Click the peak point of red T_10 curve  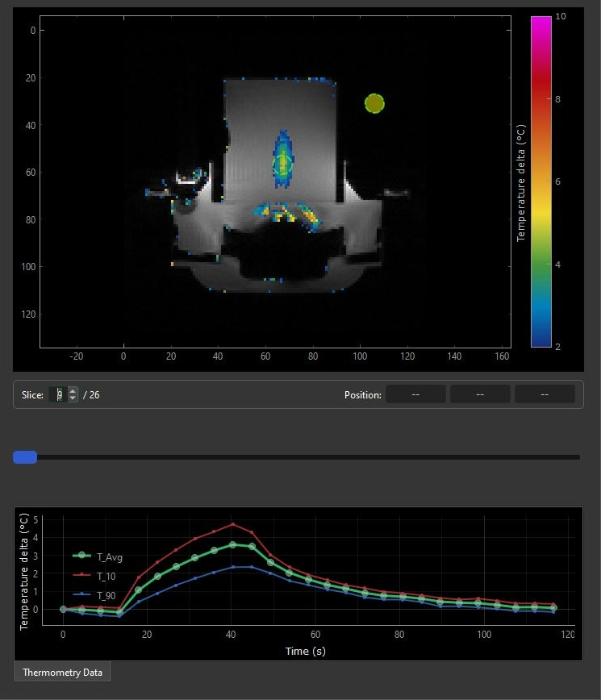tap(233, 524)
